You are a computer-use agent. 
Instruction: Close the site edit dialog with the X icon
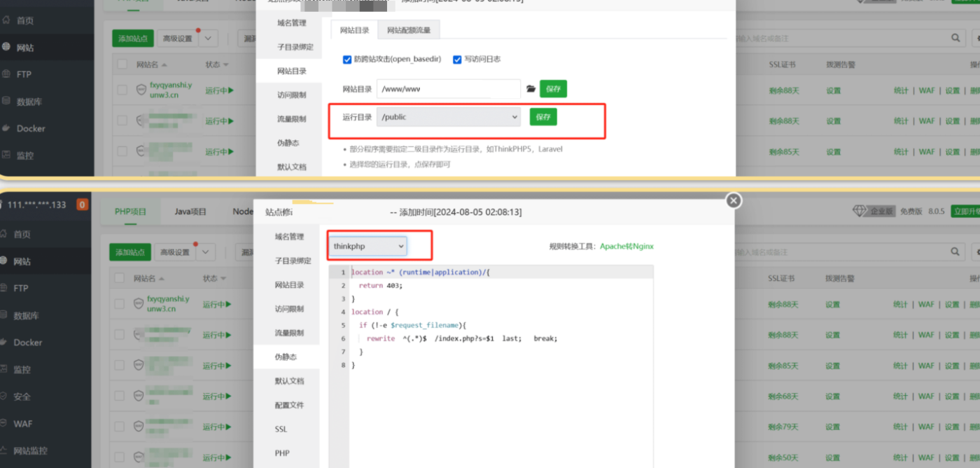click(x=733, y=201)
